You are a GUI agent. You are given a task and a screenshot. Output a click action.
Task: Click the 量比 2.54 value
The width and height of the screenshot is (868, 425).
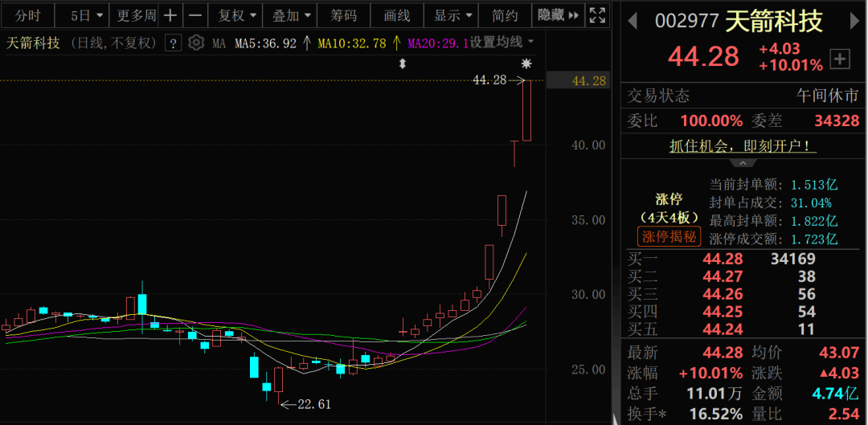pyautogui.click(x=844, y=414)
